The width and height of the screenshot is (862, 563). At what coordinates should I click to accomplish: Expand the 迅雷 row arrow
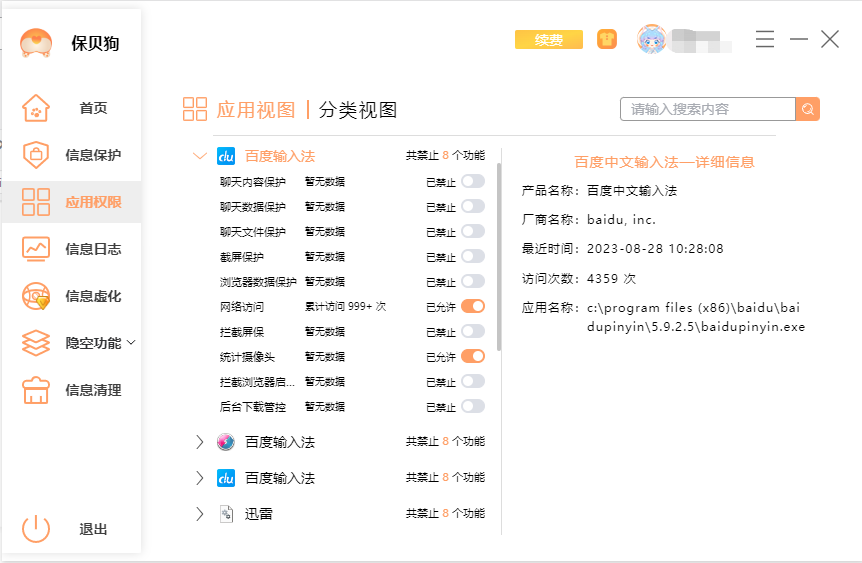pyautogui.click(x=200, y=514)
